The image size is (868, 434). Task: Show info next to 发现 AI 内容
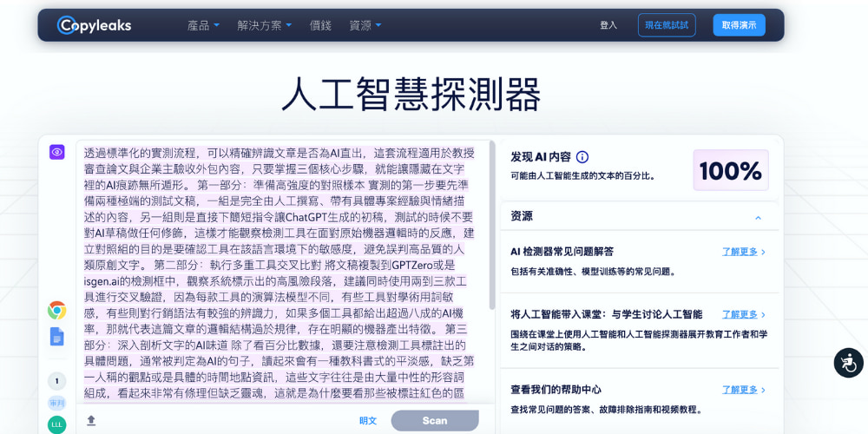(x=582, y=157)
